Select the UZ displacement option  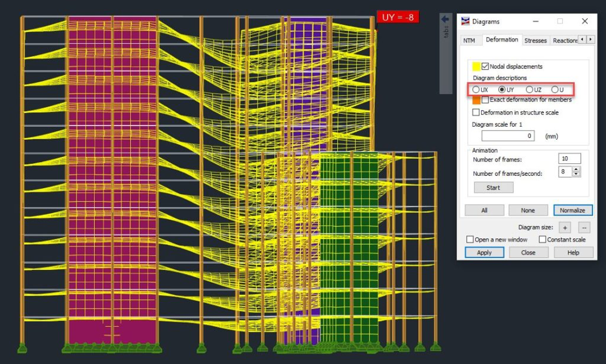pos(529,90)
